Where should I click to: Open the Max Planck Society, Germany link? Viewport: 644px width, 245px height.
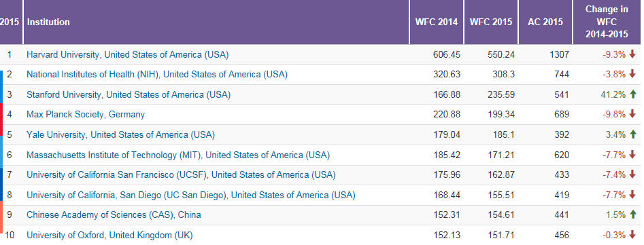pyautogui.click(x=86, y=114)
